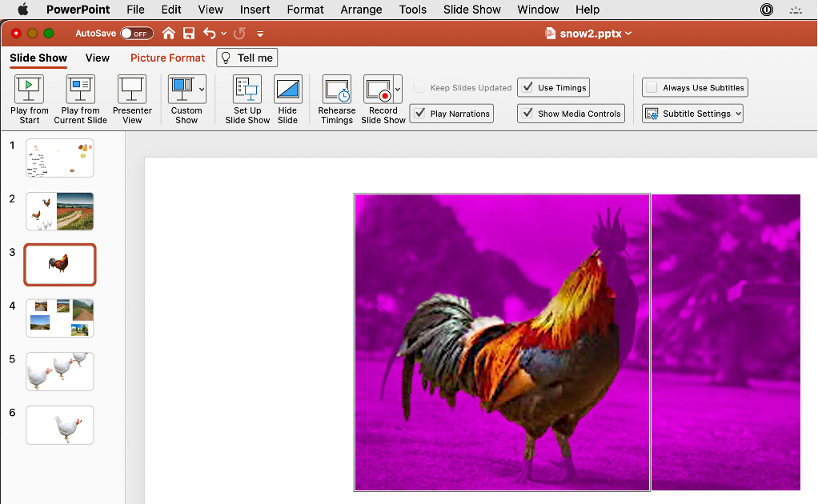818x504 pixels.
Task: Open Set Up Slide Show
Action: tap(247, 99)
